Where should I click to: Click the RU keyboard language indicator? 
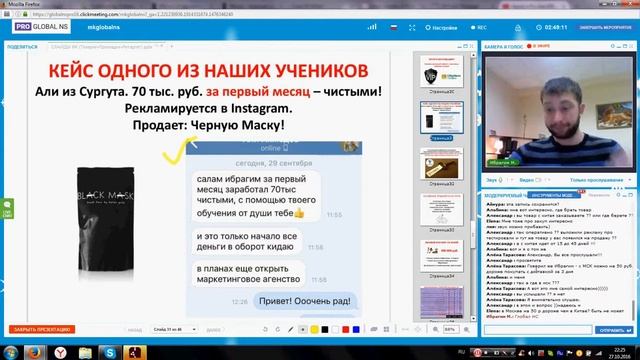click(462, 352)
